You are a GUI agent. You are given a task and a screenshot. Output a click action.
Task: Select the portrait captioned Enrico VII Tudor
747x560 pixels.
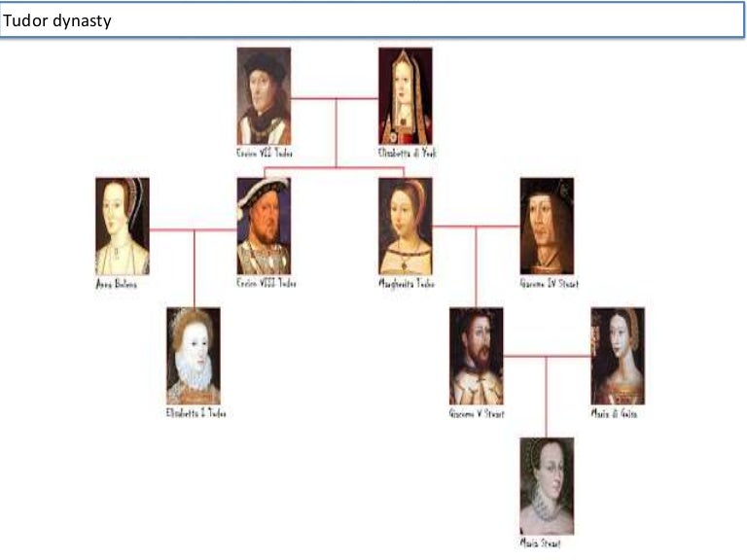point(264,95)
